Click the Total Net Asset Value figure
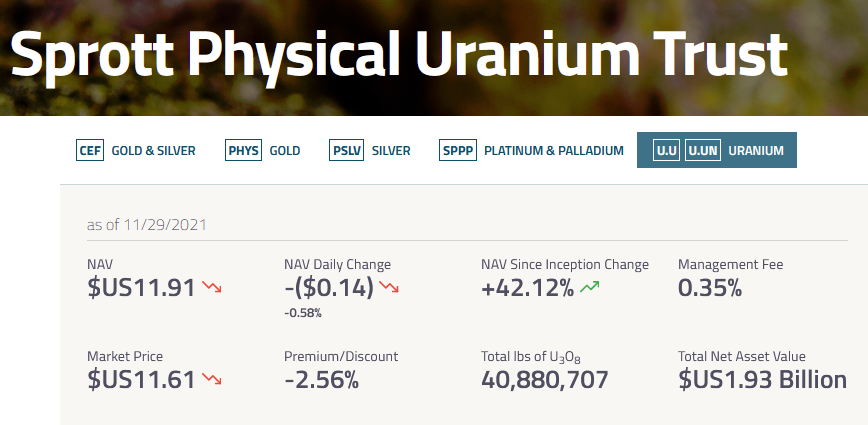Screen dimensions: 868x425 762,380
